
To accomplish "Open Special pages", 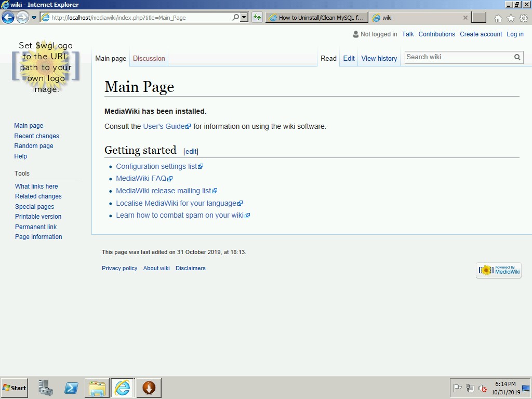I will tap(34, 206).
